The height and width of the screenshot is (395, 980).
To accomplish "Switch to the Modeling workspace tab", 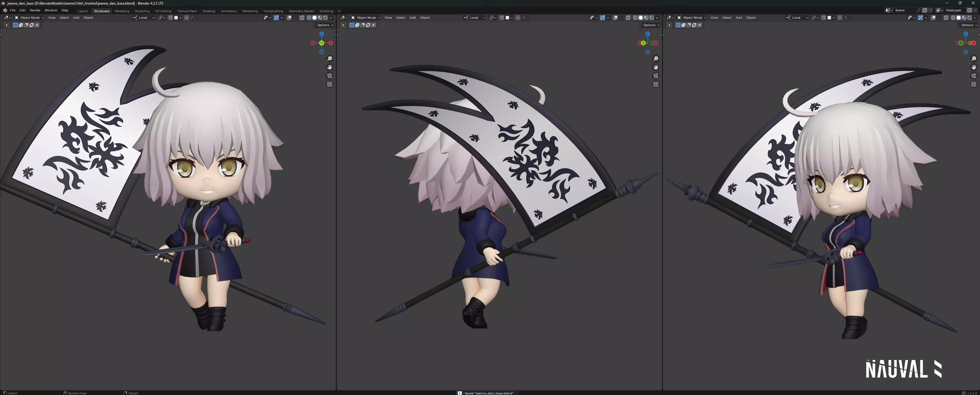I will [x=122, y=11].
